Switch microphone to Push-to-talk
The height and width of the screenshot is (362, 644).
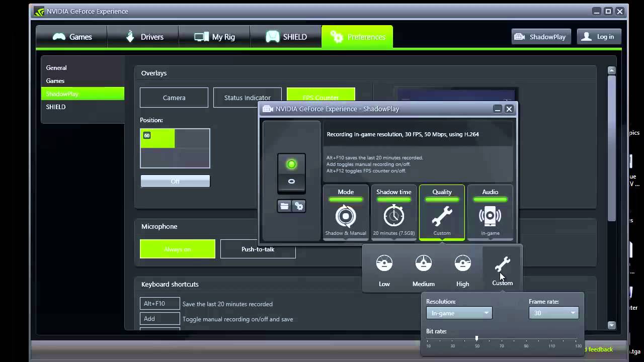pos(258,249)
